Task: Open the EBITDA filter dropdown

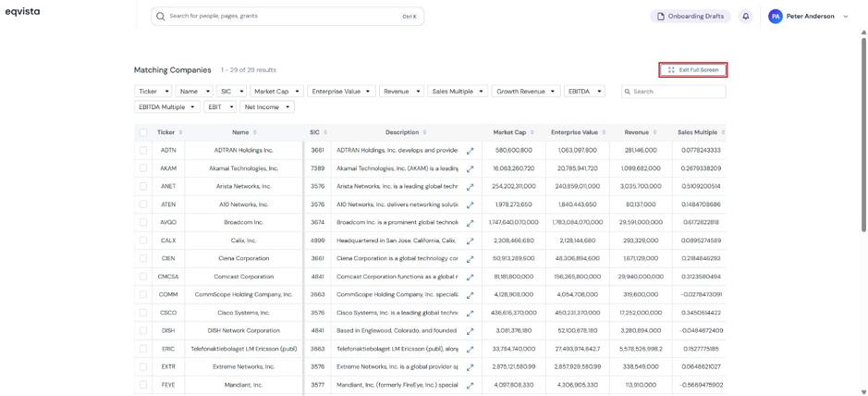Action: point(584,92)
